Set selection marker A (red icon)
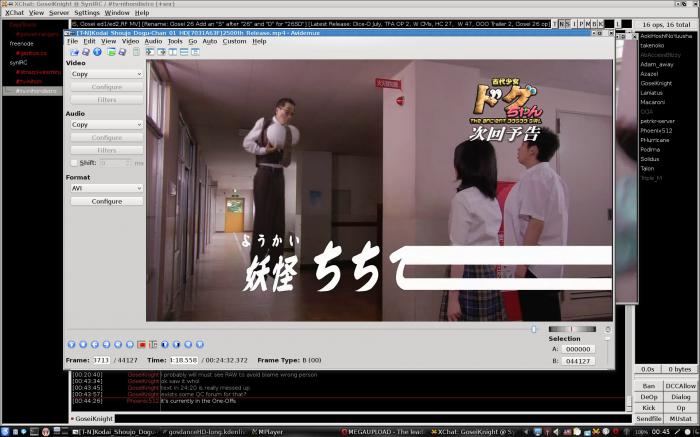This screenshot has height=437, width=700. 142,345
